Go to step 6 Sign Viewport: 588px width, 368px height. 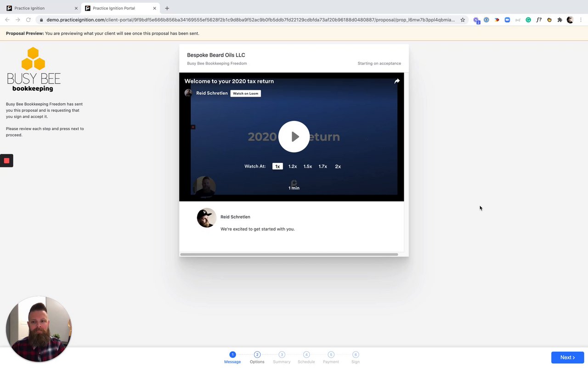click(x=356, y=358)
